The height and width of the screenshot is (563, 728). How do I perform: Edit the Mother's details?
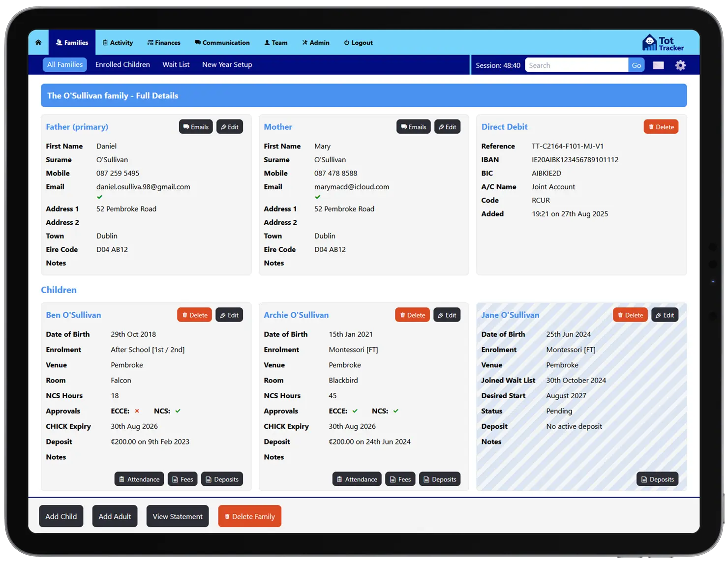pyautogui.click(x=447, y=126)
